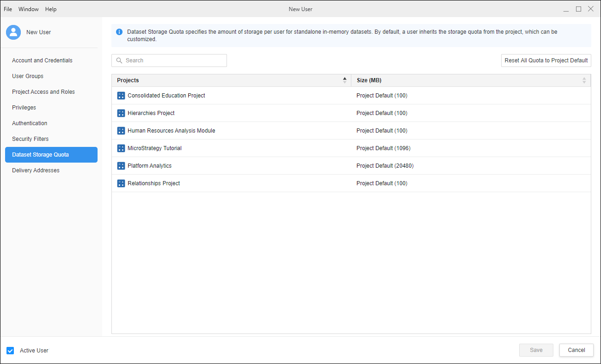Screen dimensions: 601x364
Task: Sort by the Projects column arrow
Action: click(x=344, y=80)
